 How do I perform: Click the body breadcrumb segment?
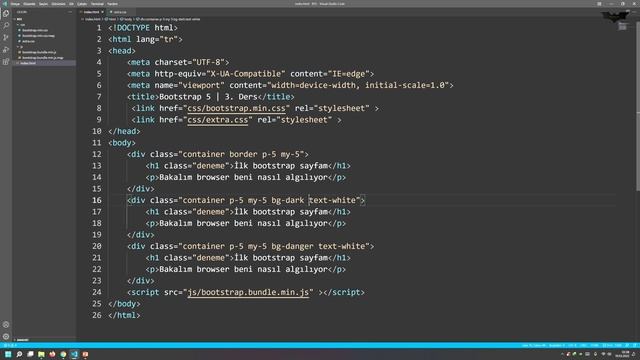point(127,19)
